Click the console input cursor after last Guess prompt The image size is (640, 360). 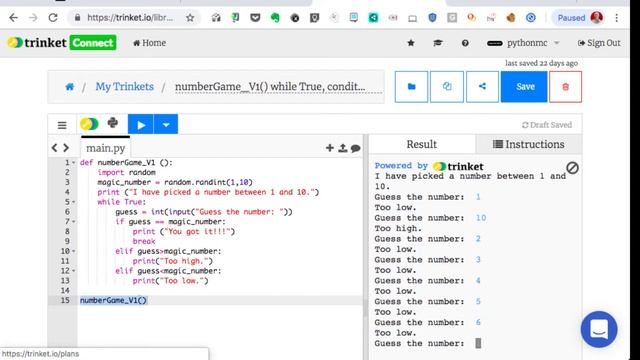478,343
